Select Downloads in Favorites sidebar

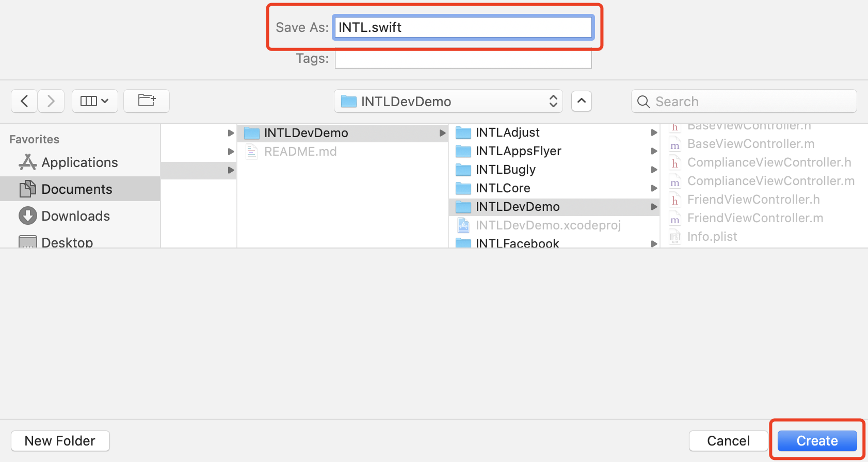pos(80,216)
